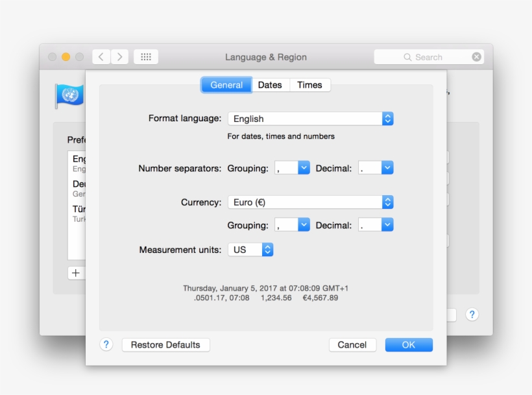Click the main window help button
532x395 pixels.
(x=472, y=315)
